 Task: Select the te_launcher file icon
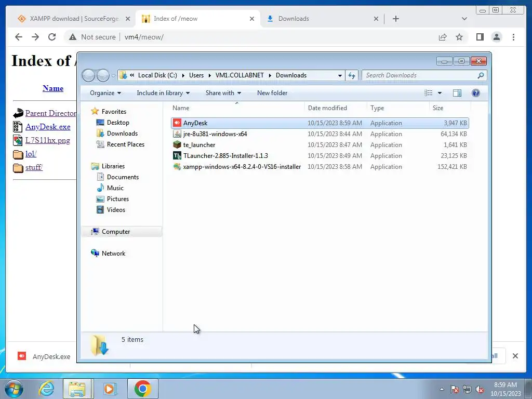point(177,145)
